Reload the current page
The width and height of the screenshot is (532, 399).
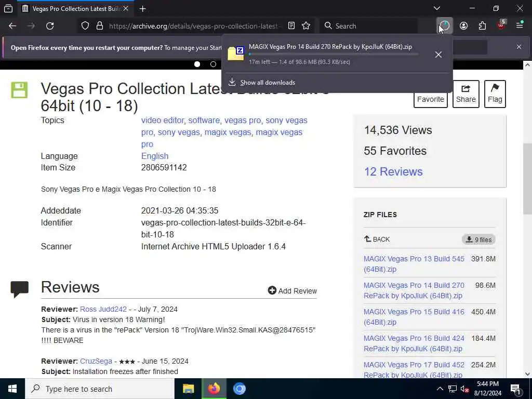pos(50,26)
